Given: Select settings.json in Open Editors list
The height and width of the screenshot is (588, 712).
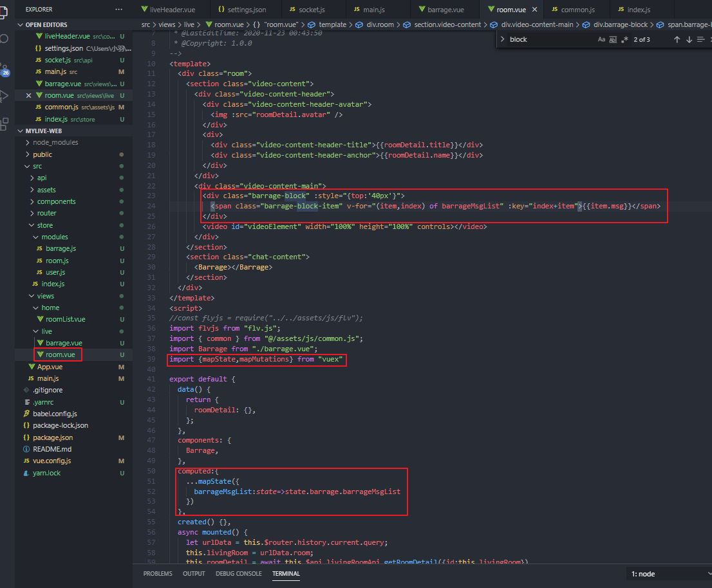Looking at the screenshot, I should point(74,48).
